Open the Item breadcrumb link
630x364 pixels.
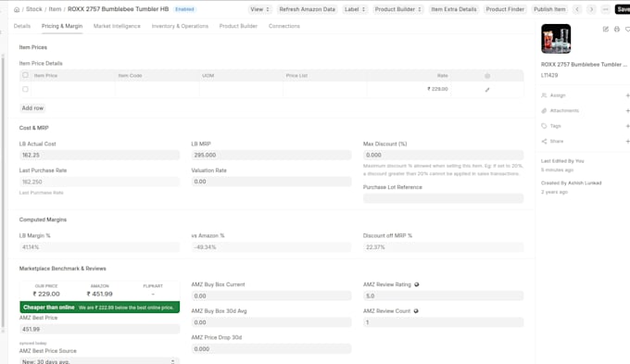[x=55, y=9]
